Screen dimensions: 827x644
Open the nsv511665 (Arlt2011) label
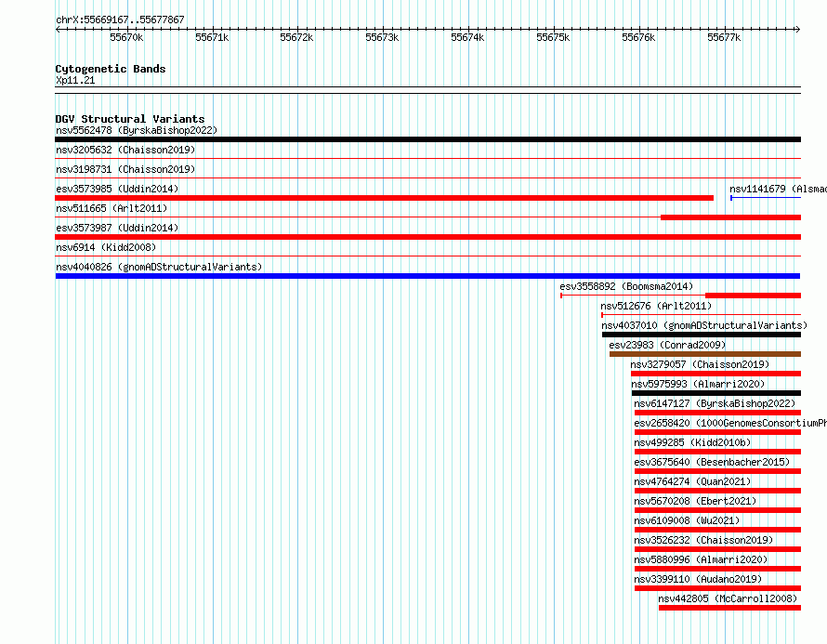click(x=112, y=208)
